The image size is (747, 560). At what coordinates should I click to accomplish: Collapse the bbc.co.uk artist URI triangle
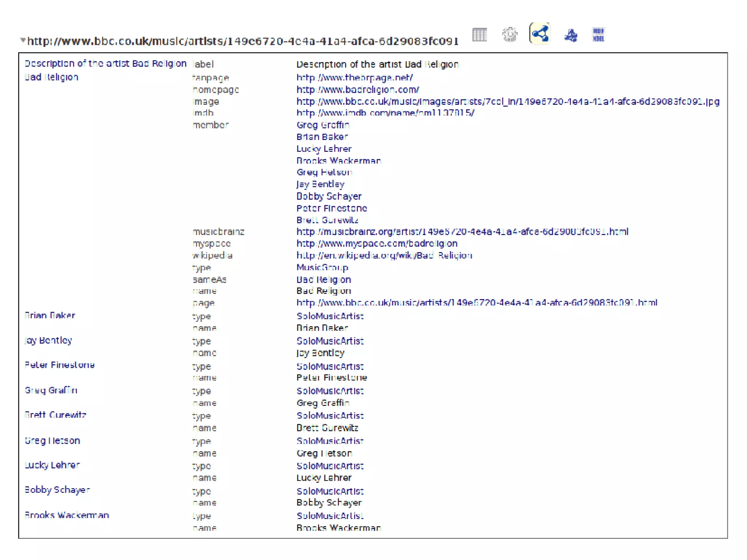tap(23, 40)
